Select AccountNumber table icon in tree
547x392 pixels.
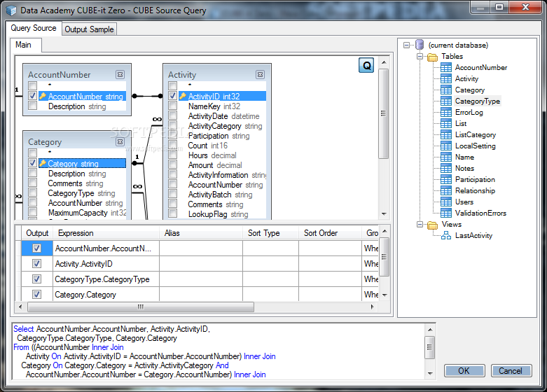[x=446, y=68]
